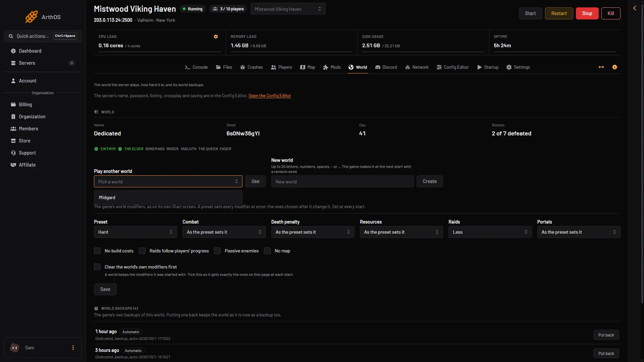
Task: Click the Affiliate handshake icon in sidebar
Action: (x=13, y=165)
